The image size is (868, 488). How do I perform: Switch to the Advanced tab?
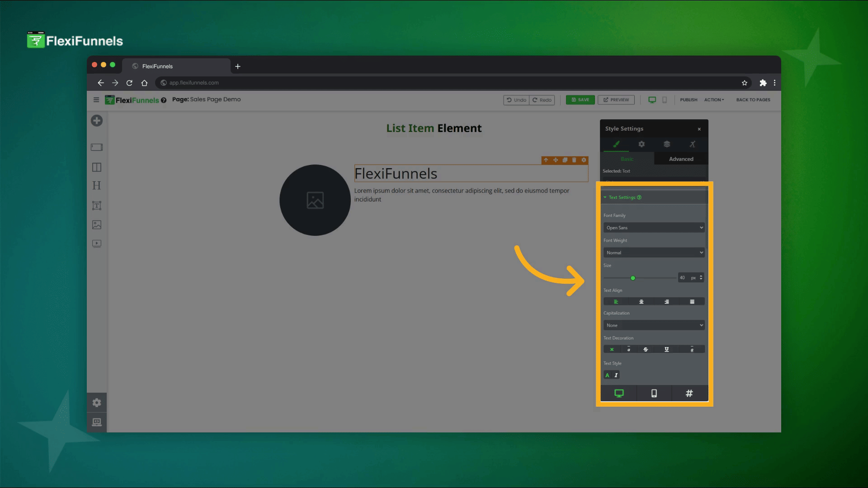pyautogui.click(x=681, y=159)
